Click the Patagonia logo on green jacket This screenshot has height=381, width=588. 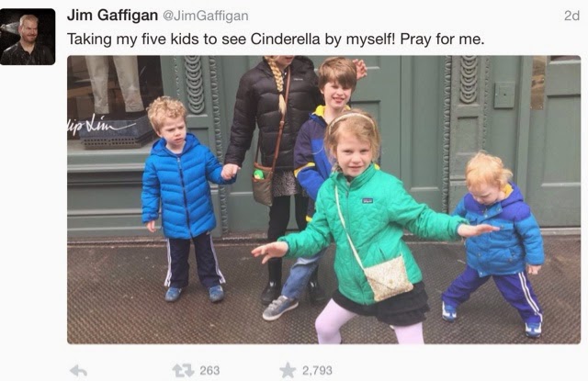(x=367, y=201)
